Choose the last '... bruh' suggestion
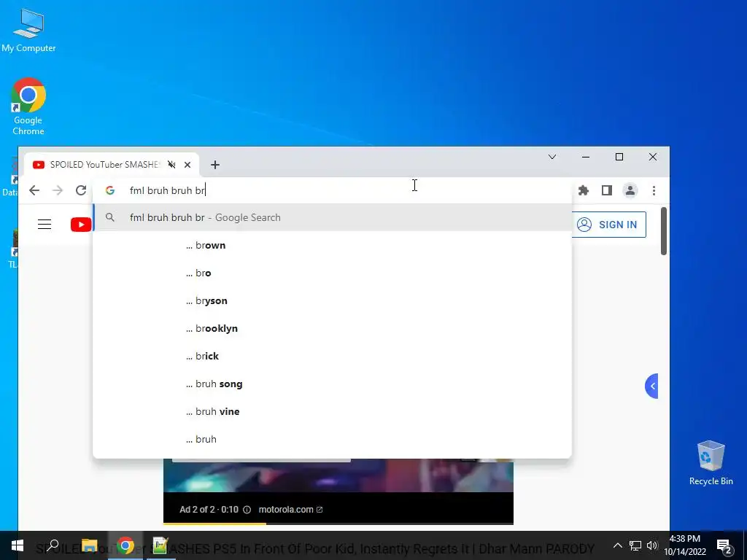 (332, 438)
